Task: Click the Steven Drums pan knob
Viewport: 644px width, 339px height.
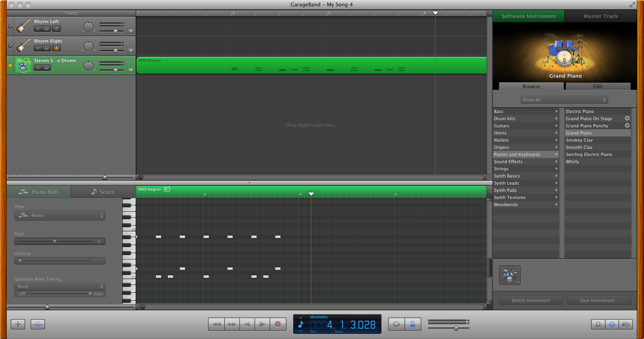Action: tap(88, 66)
